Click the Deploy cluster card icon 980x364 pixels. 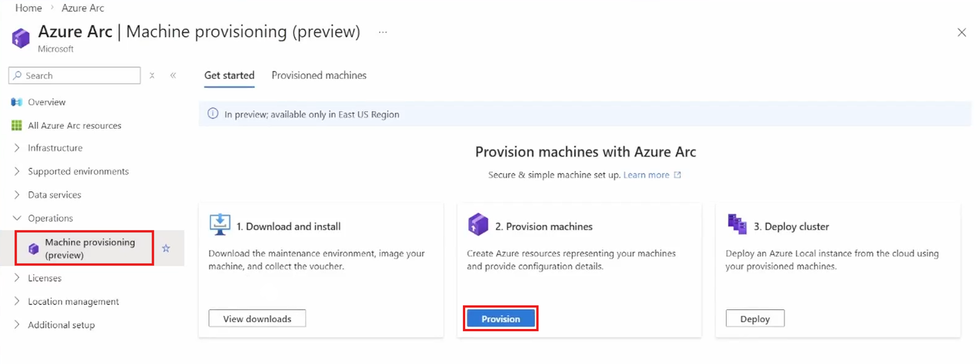click(x=737, y=224)
